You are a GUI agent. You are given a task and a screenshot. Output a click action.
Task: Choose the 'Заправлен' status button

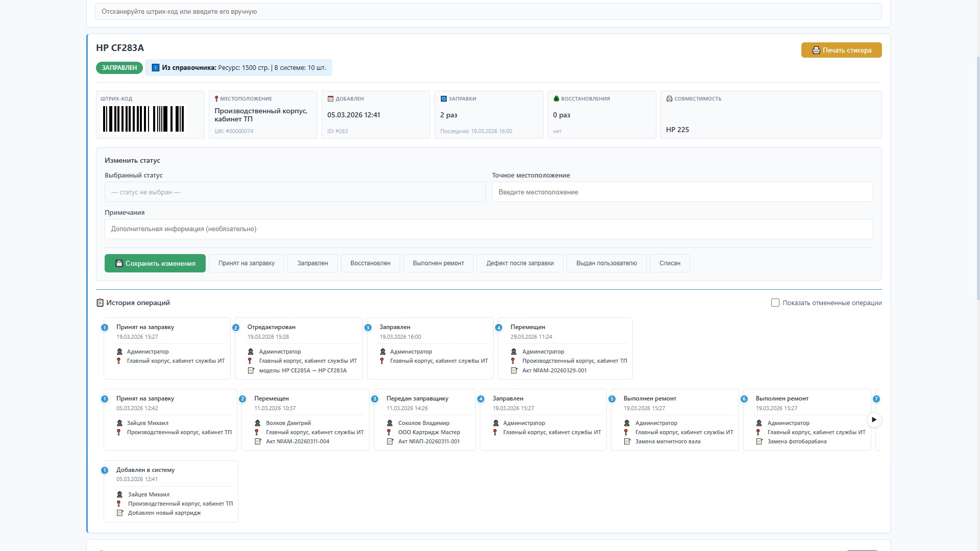coord(312,263)
